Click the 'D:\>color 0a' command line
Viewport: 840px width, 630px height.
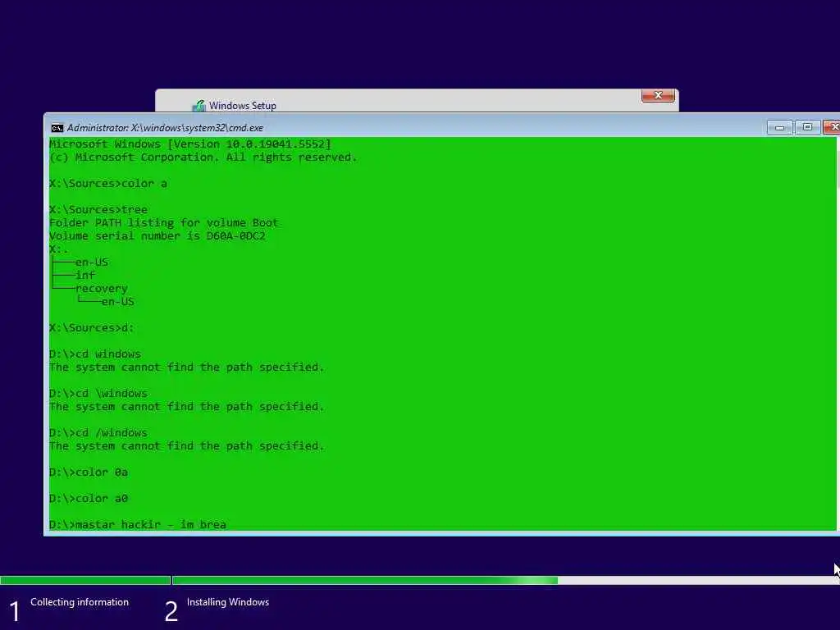89,472
